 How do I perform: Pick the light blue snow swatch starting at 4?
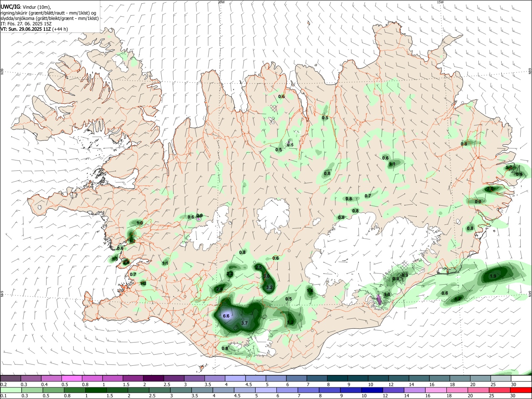(235, 379)
